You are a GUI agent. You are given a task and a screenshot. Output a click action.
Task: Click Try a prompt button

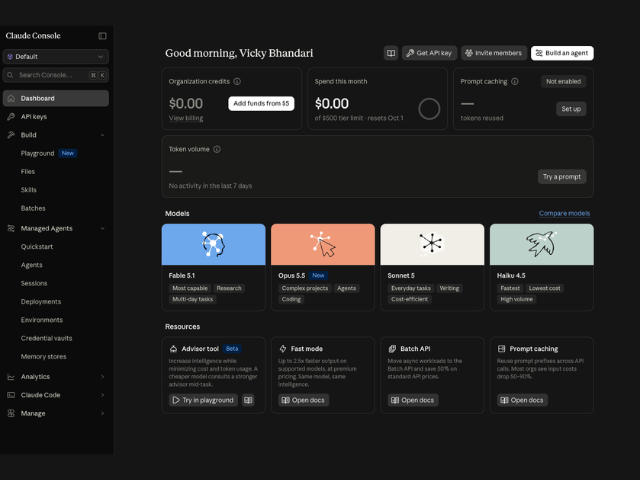point(562,177)
